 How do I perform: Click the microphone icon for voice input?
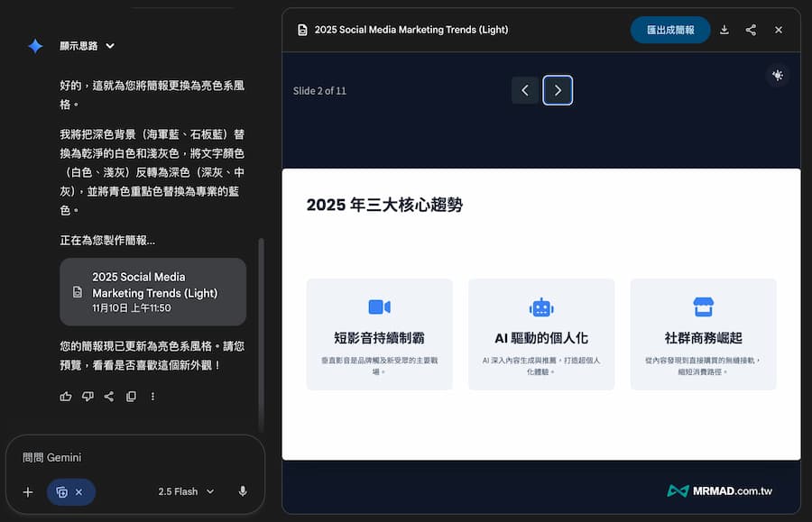[242, 491]
